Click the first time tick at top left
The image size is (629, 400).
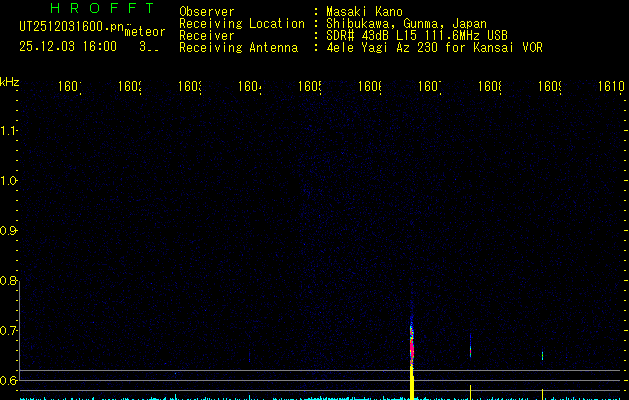click(69, 87)
